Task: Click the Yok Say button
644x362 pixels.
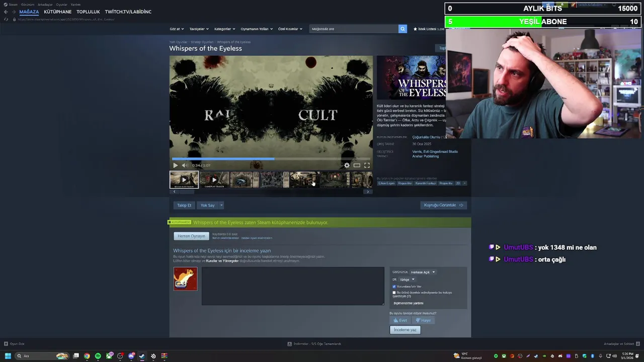Action: pos(208,205)
